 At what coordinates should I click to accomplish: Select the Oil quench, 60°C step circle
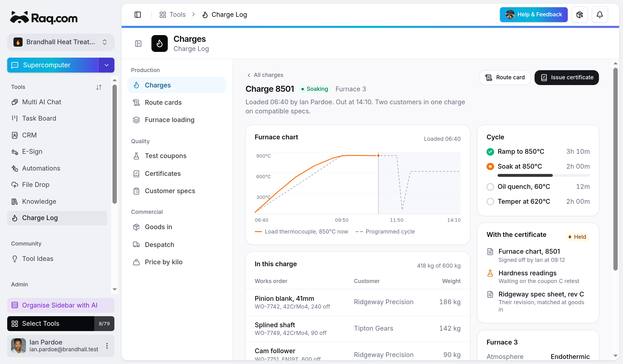click(x=490, y=187)
